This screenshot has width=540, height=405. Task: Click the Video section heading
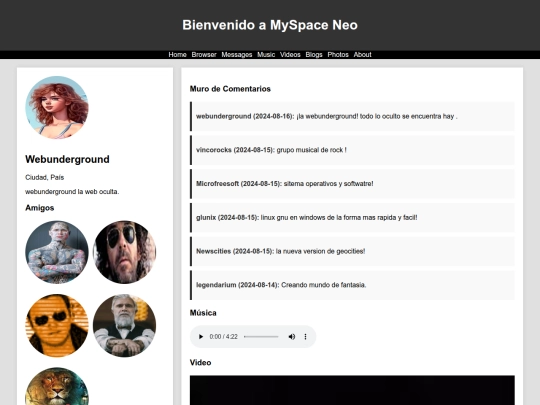point(200,362)
